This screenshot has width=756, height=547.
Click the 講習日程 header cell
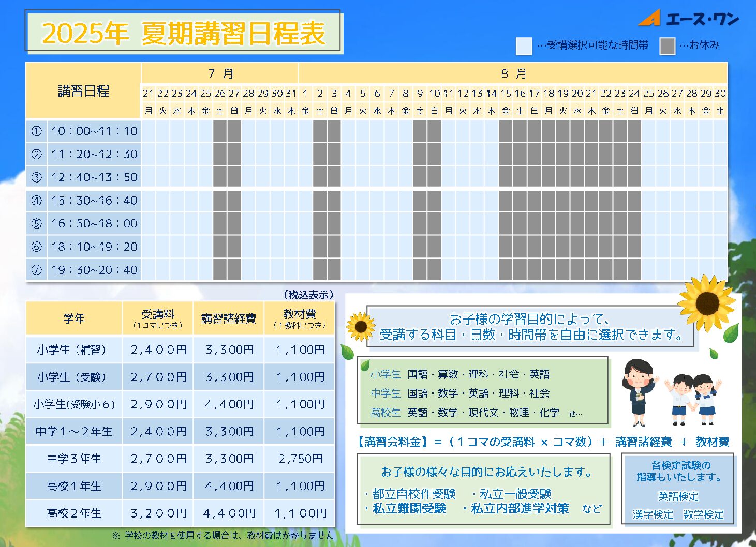(83, 91)
